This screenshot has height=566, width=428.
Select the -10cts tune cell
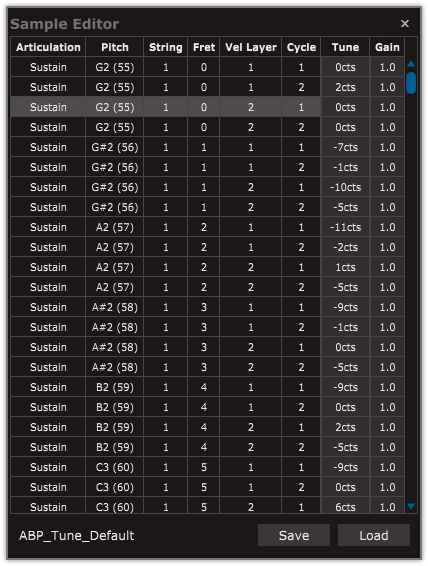point(345,187)
